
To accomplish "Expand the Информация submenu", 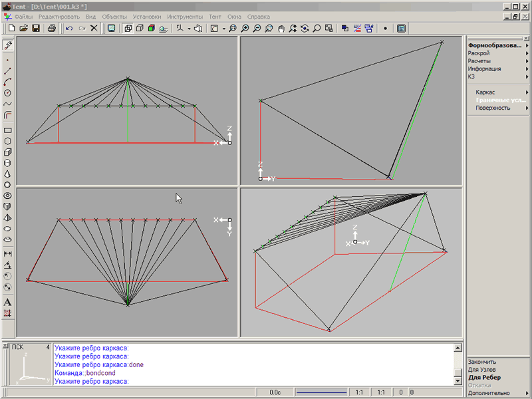I will click(x=498, y=69).
